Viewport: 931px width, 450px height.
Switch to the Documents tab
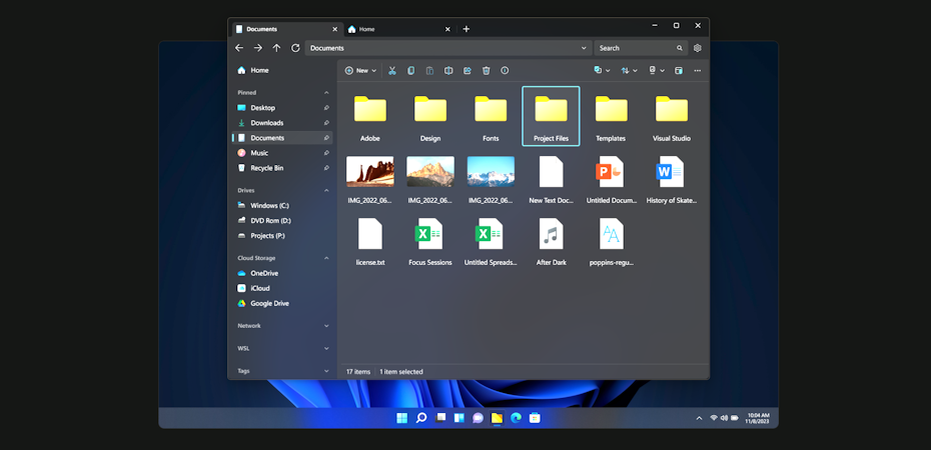[287, 29]
